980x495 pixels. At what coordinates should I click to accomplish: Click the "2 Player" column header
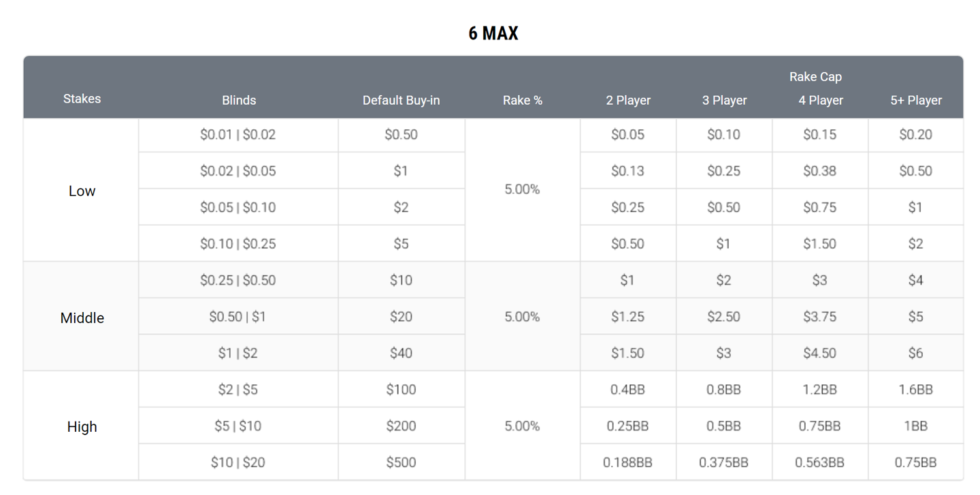(x=628, y=100)
